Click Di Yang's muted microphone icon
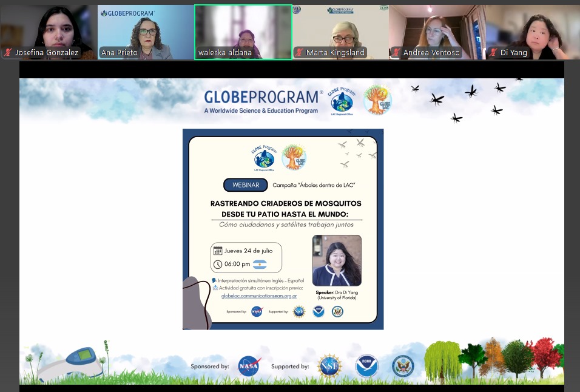 pos(493,53)
